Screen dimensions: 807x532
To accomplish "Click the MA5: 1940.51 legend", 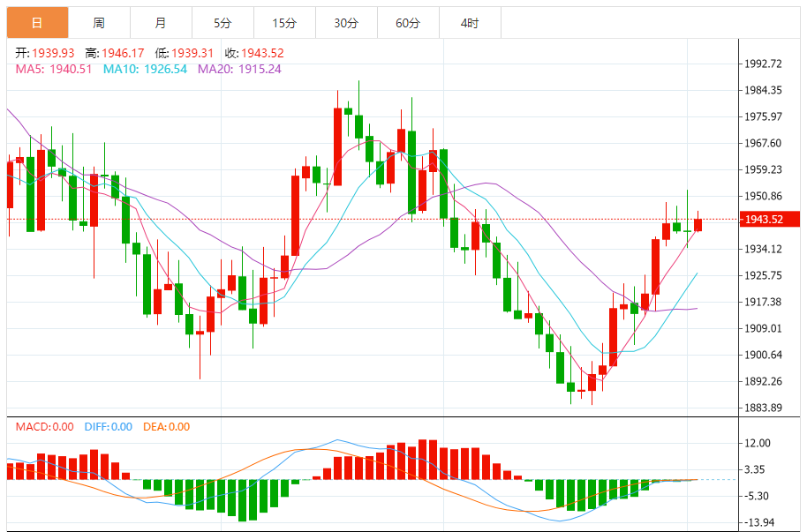I will click(x=54, y=69).
